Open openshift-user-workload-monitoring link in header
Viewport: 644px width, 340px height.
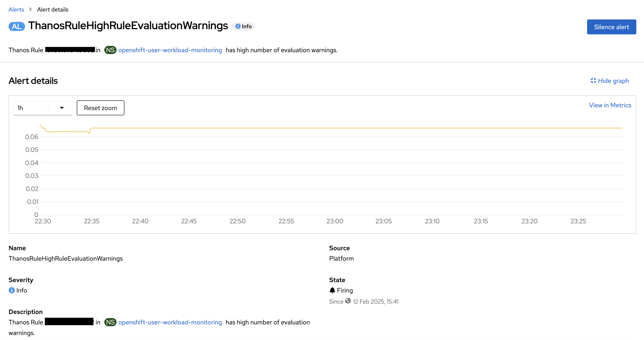(x=170, y=50)
